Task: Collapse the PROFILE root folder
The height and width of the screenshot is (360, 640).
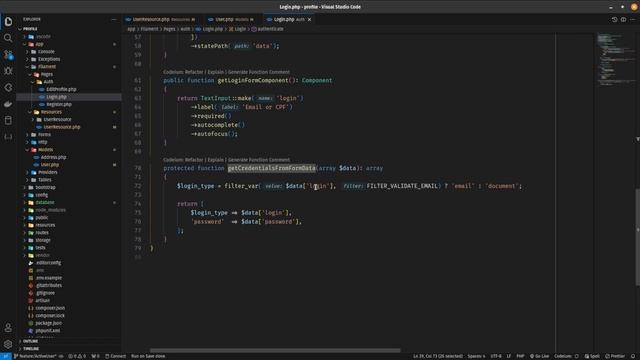Action: coord(30,29)
